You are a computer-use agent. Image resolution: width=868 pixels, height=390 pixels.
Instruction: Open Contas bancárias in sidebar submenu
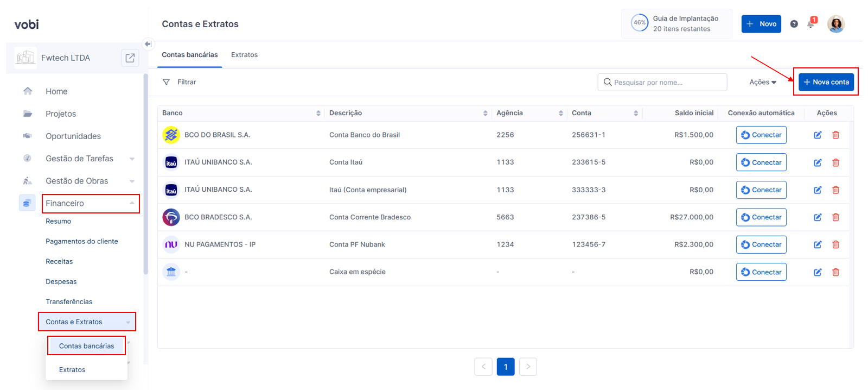pyautogui.click(x=86, y=346)
